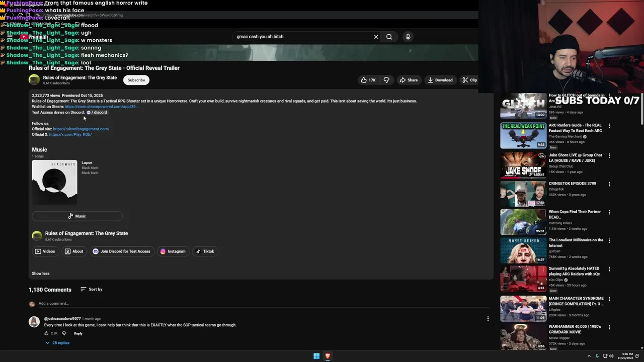644x362 pixels.
Task: Open more options for Loneliest Millionaire video
Action: click(609, 241)
